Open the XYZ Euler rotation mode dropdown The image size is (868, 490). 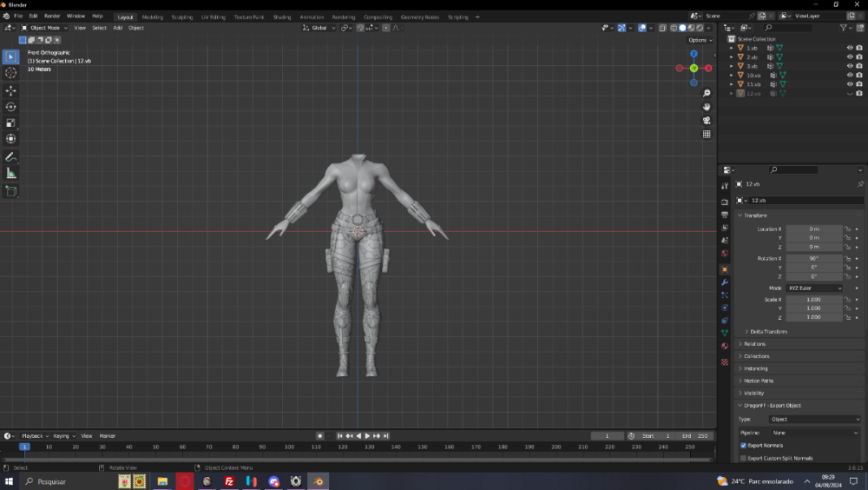coord(814,288)
